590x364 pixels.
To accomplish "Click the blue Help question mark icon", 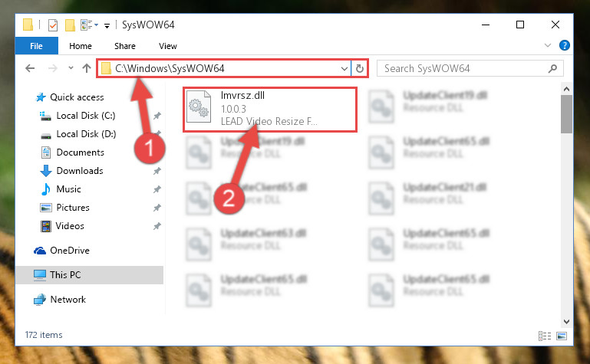I will (565, 45).
